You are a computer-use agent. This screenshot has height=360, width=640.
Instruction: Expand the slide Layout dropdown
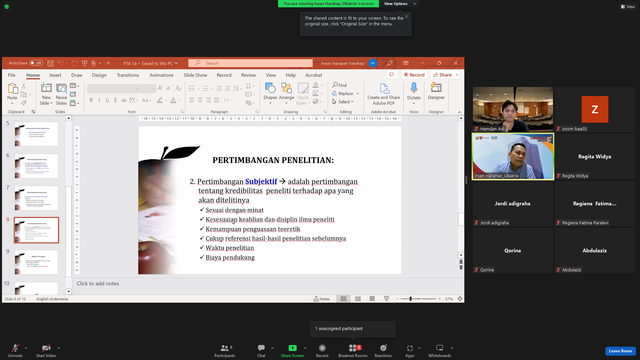[x=74, y=86]
